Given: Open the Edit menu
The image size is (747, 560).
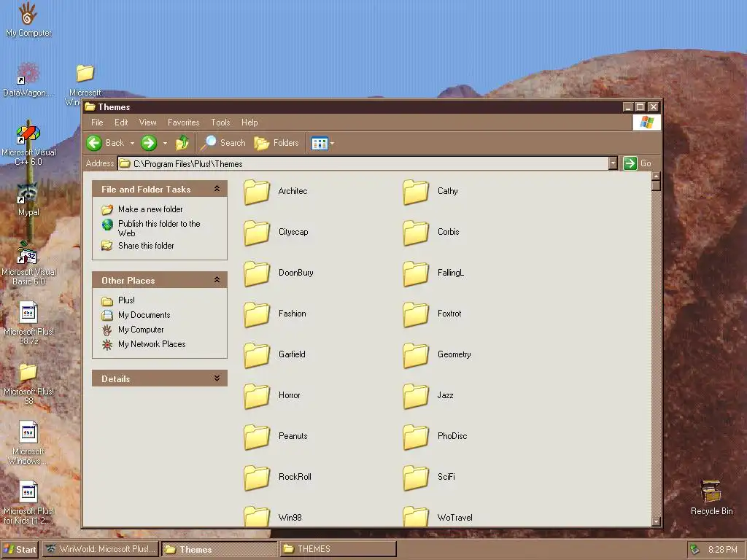Looking at the screenshot, I should 121,122.
